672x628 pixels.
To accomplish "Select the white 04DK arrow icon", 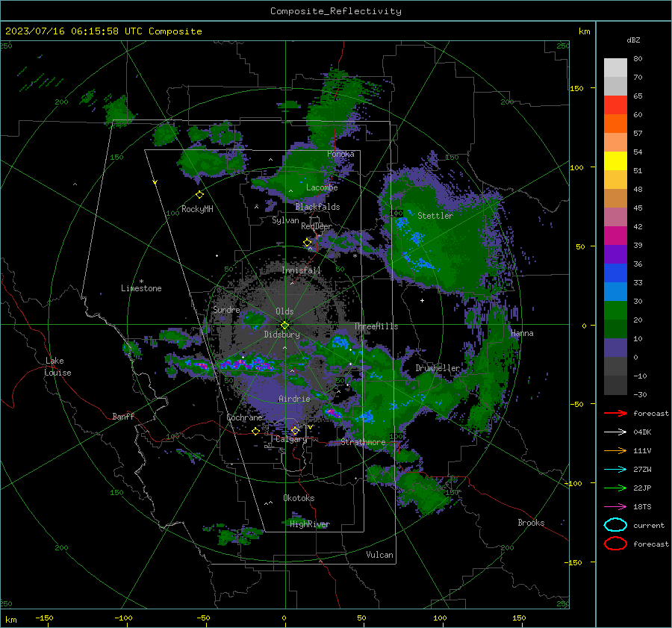I will click(x=615, y=432).
